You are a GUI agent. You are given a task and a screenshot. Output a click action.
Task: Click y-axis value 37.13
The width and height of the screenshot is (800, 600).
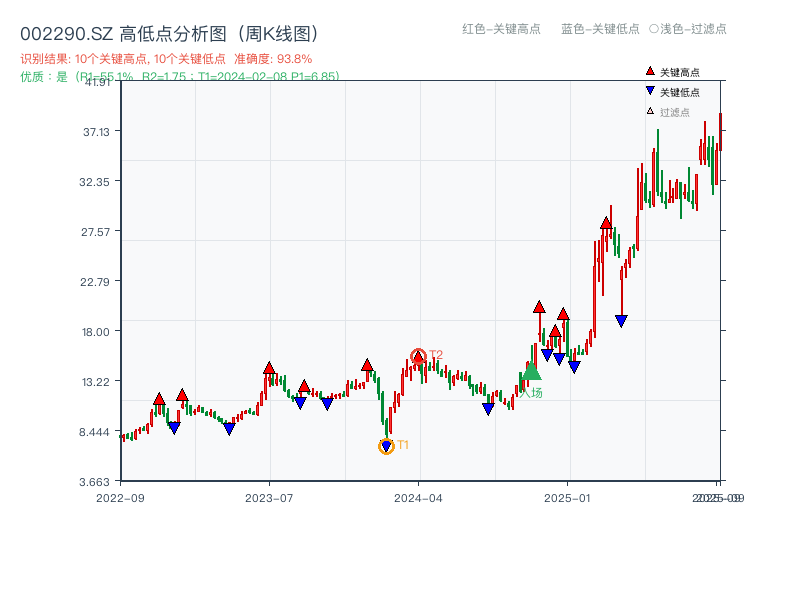96,132
